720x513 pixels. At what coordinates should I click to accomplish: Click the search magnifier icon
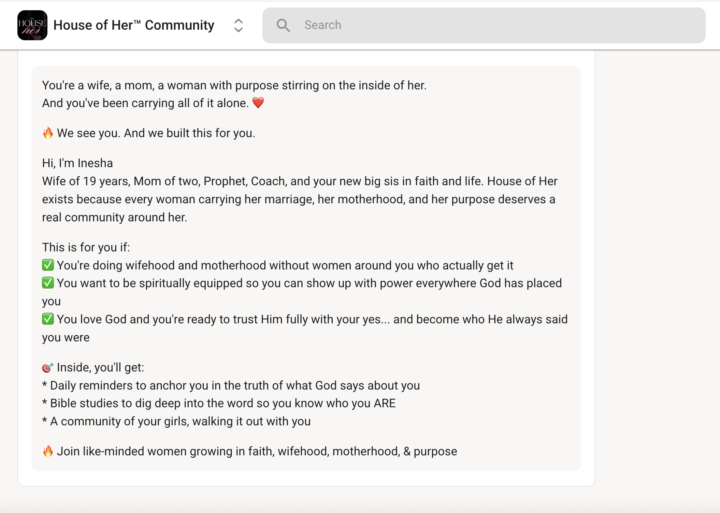click(283, 25)
